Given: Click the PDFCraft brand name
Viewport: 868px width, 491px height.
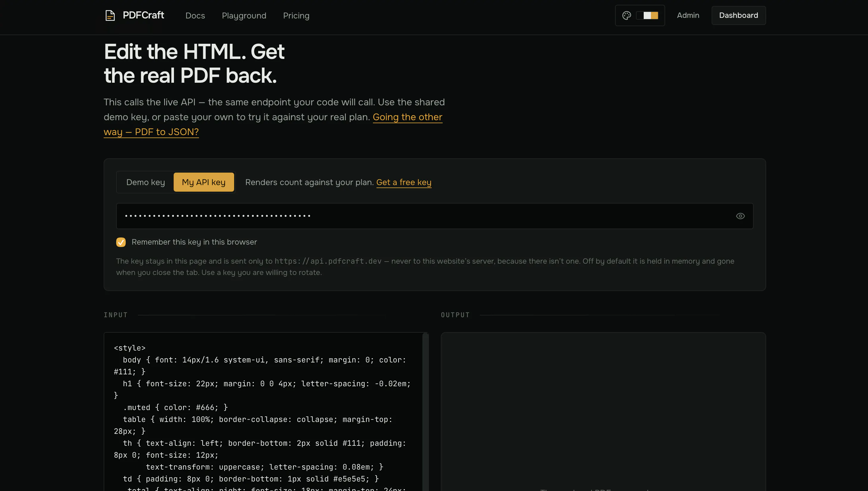Looking at the screenshot, I should point(144,15).
